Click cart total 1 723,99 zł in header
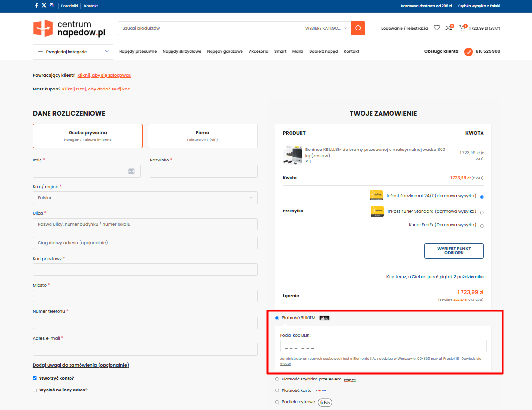532x410 pixels. pos(484,28)
